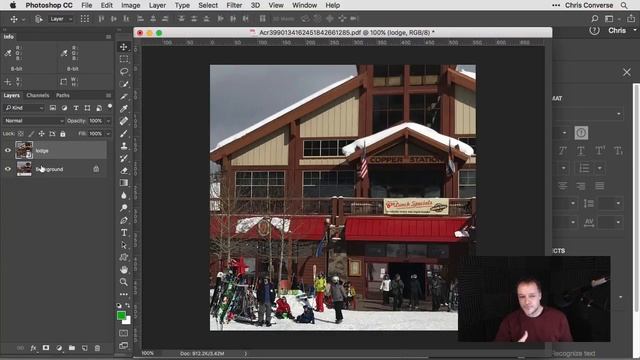Image resolution: width=640 pixels, height=360 pixels.
Task: Open the Fill dropdown arrow
Action: pos(108,133)
